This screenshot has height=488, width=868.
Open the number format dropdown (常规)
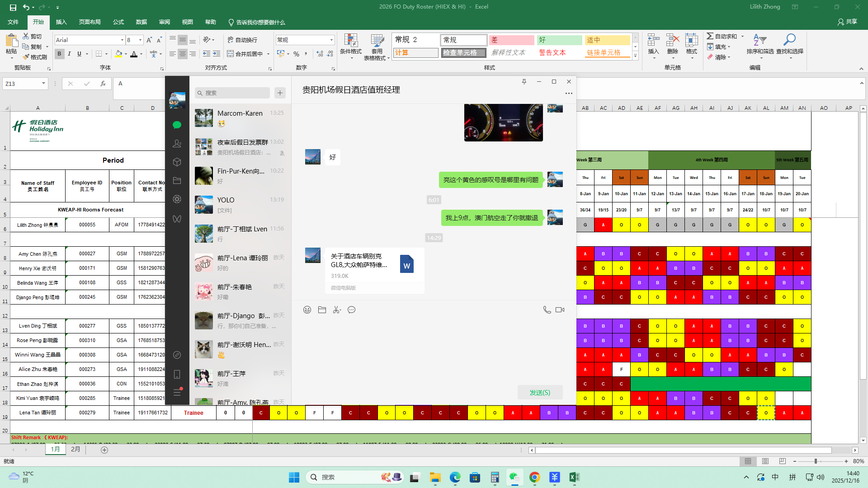click(331, 40)
